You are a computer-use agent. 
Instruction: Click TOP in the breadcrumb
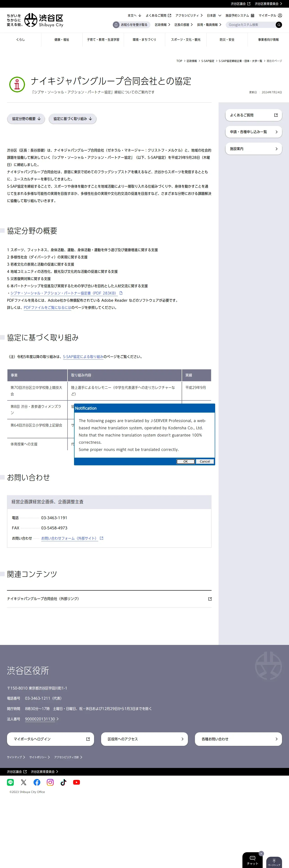[x=179, y=61]
